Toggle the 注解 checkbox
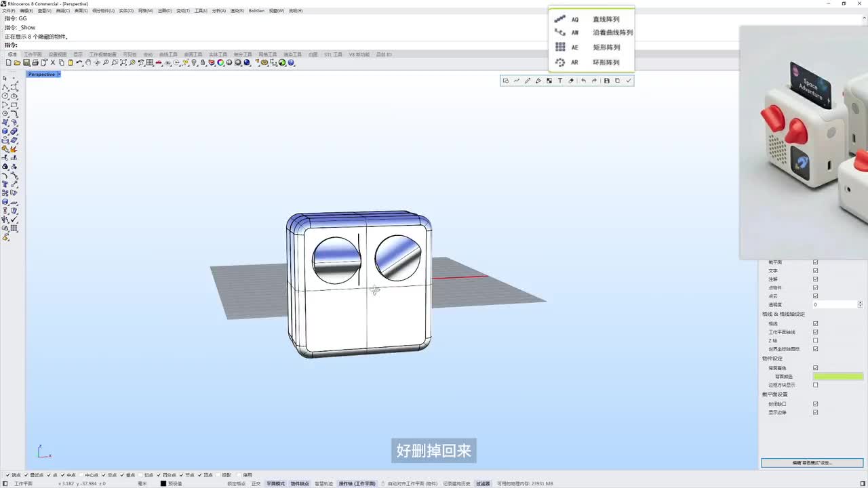Viewport: 868px width, 488px height. coord(815,279)
